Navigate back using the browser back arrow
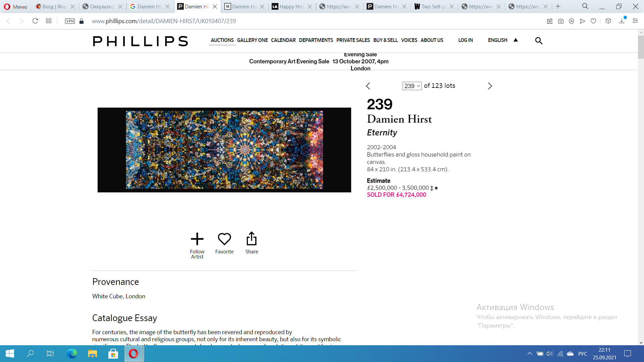Screen dimensions: 644x362 (9, 21)
